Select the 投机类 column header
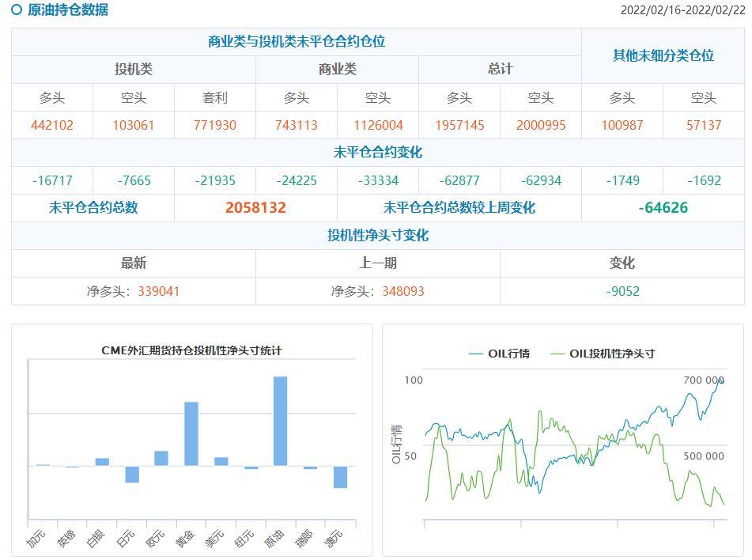This screenshot has width=752, height=560. point(134,70)
